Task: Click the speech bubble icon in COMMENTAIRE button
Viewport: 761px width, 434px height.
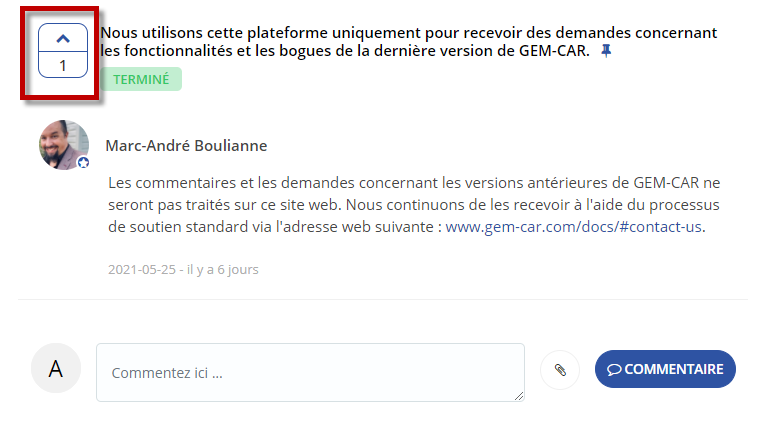Action: [614, 370]
